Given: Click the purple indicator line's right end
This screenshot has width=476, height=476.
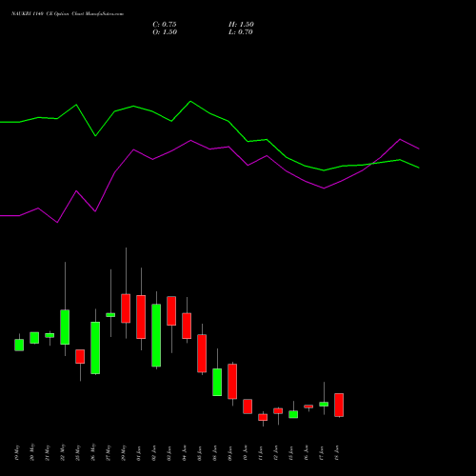Looking at the screenshot, I should (x=418, y=149).
